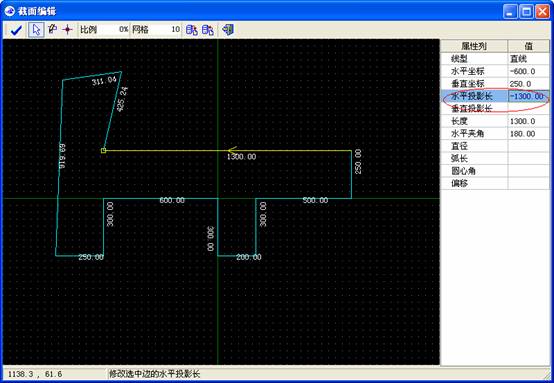Click the 水平坐标 value -600.0
Image resolution: width=554 pixels, height=383 pixels.
[529, 71]
